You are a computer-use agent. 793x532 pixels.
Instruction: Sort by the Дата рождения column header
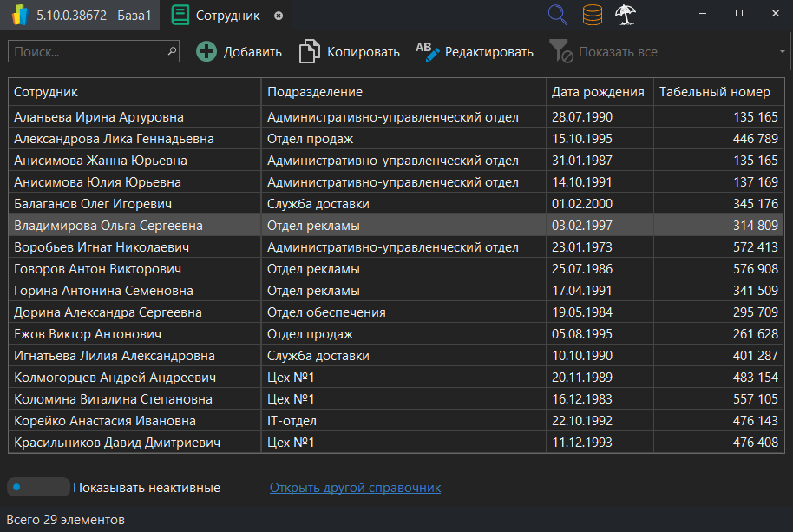[x=599, y=92]
